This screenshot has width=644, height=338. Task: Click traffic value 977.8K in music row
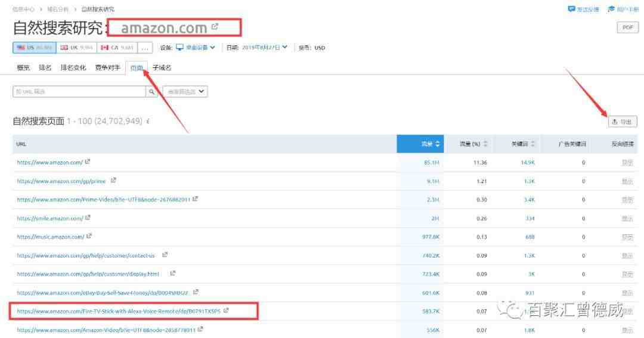(431, 237)
